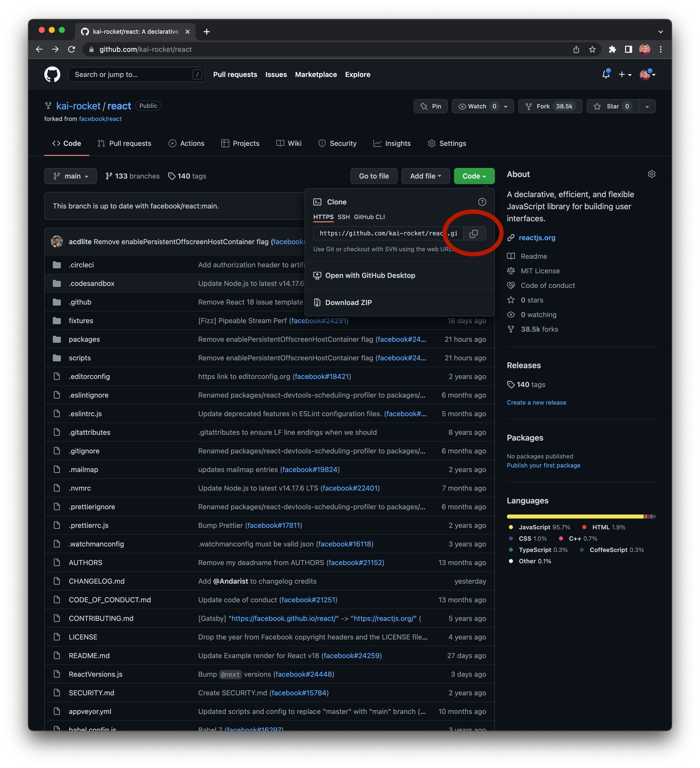
Task: Expand the Star lists dropdown arrow
Action: (x=647, y=106)
